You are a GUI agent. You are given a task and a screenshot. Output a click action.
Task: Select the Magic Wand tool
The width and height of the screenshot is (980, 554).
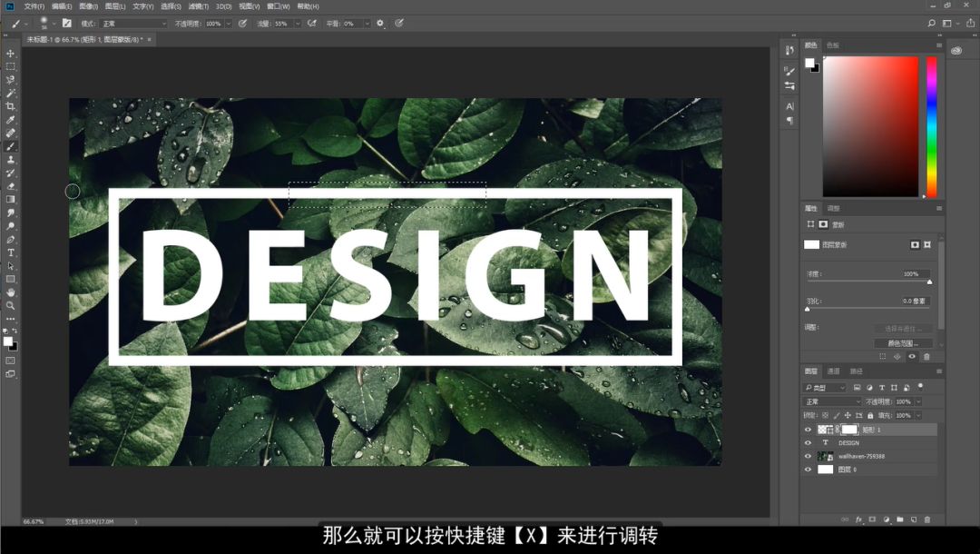point(11,94)
